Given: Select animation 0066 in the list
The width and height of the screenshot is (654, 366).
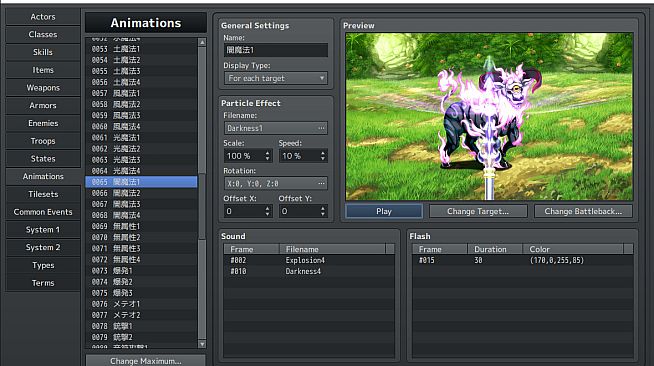Looking at the screenshot, I should 141,193.
